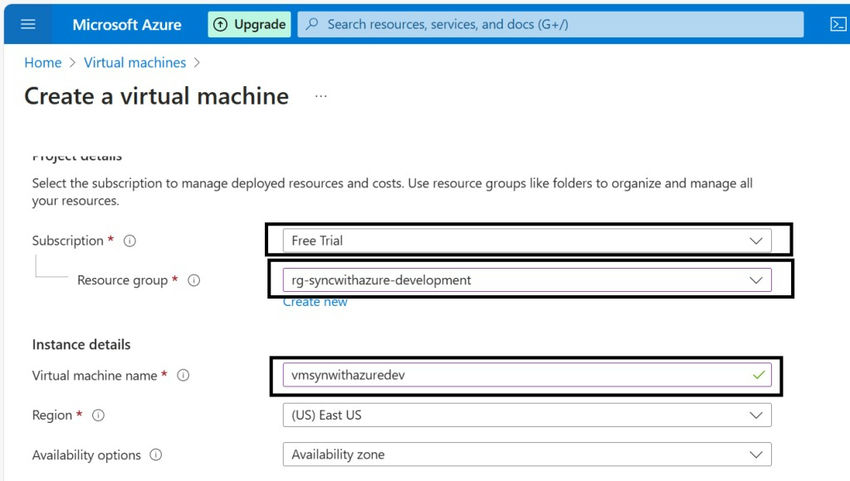The width and height of the screenshot is (850, 481).
Task: Click the Microsoft Azure logo text
Action: pos(125,24)
